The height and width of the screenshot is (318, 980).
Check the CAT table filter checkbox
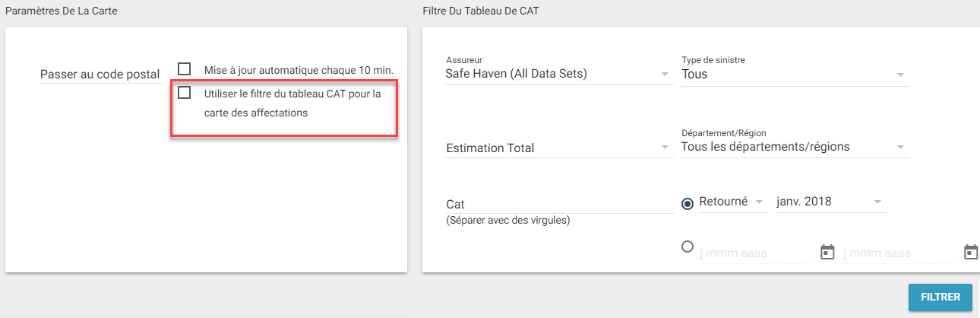point(184,93)
